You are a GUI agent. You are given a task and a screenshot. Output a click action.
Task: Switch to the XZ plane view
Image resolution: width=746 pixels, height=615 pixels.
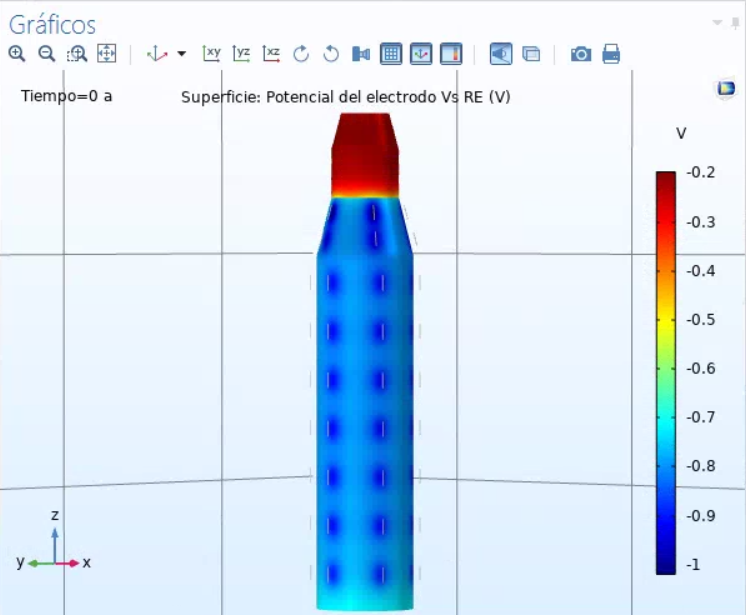click(x=271, y=54)
